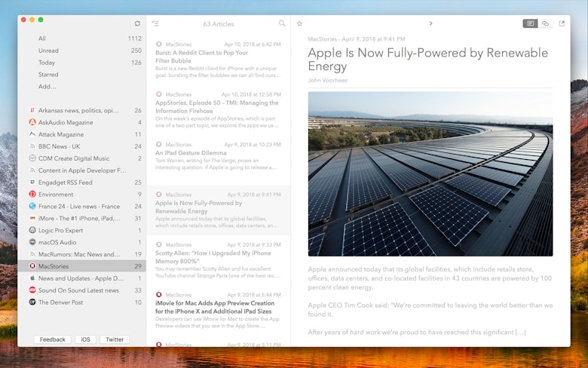Open An iPad Gesture Dilemma article
Screen dimensions: 588x368
[219, 160]
